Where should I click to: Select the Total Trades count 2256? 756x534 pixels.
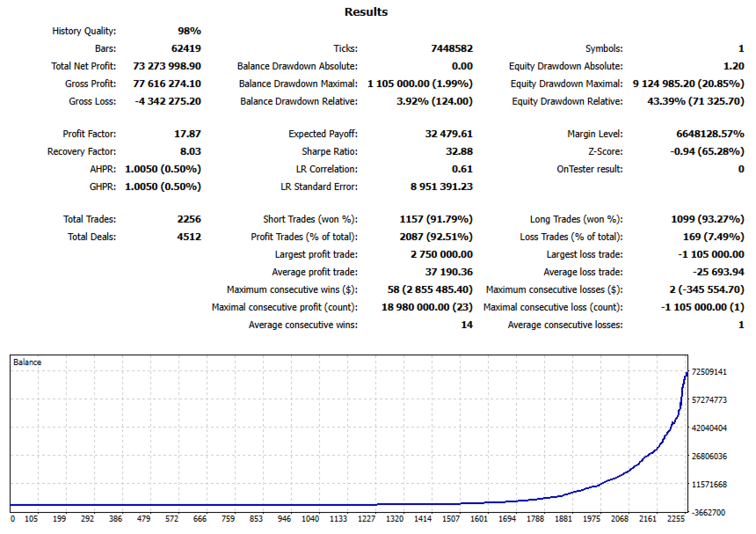[x=189, y=219]
